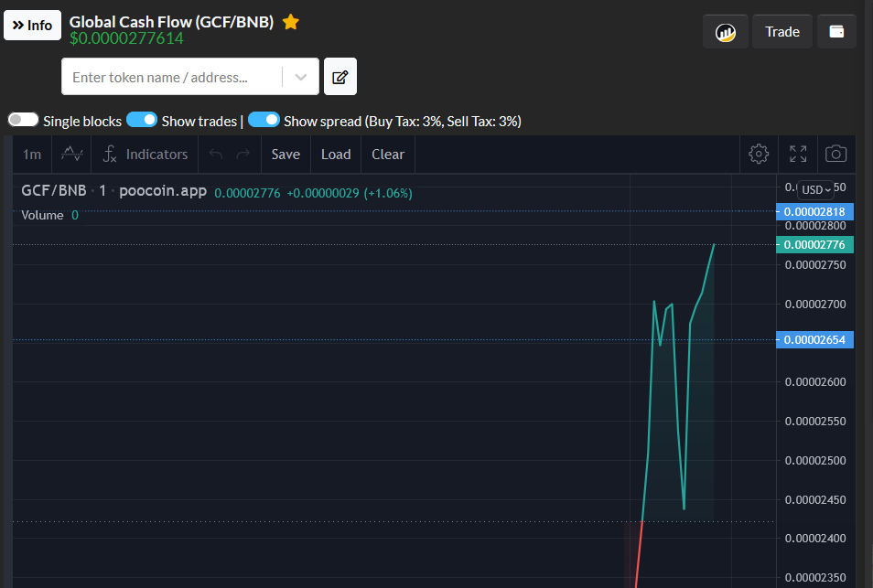Click the 0.00002500 axis value
The width and height of the screenshot is (873, 588).
coord(815,461)
